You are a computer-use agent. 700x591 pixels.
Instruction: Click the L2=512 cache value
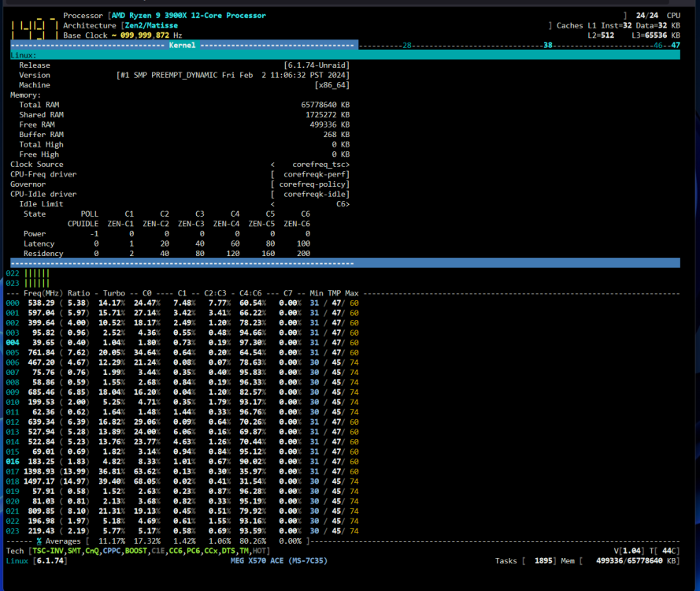pyautogui.click(x=601, y=35)
